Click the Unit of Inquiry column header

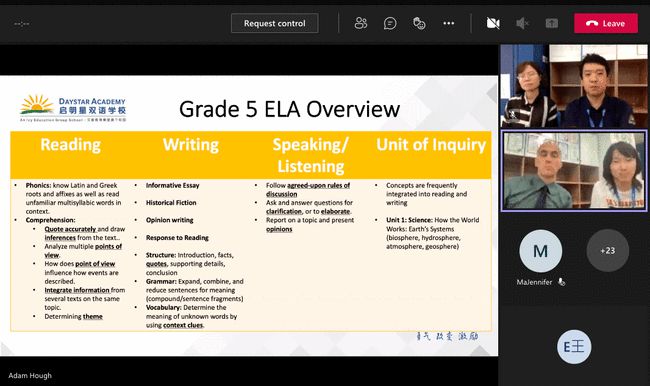point(431,144)
